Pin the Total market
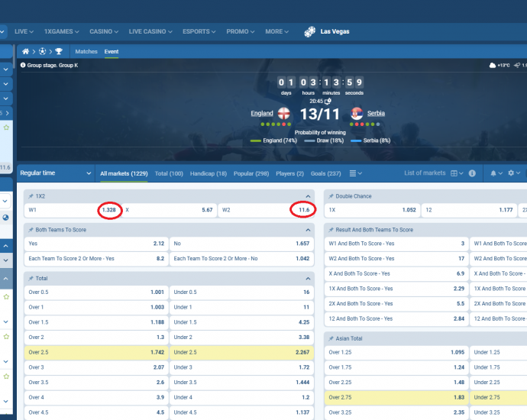This screenshot has height=420, width=527. pos(31,278)
